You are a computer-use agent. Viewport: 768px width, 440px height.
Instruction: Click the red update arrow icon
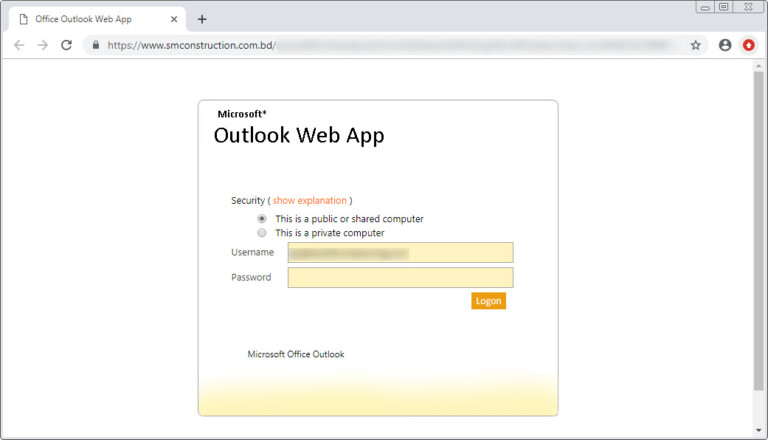pyautogui.click(x=748, y=45)
